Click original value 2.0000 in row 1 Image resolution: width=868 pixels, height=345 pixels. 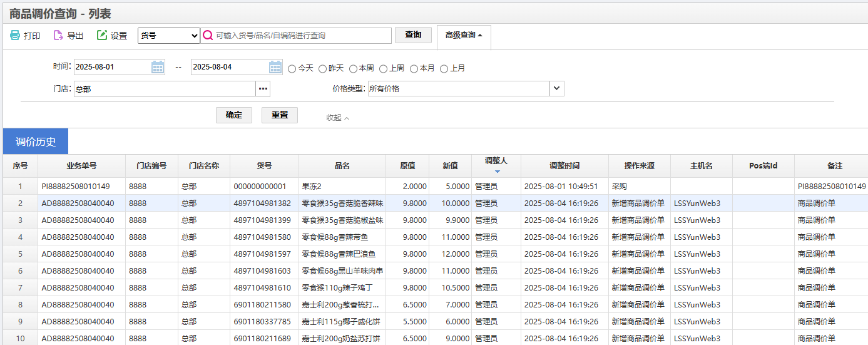[415, 187]
